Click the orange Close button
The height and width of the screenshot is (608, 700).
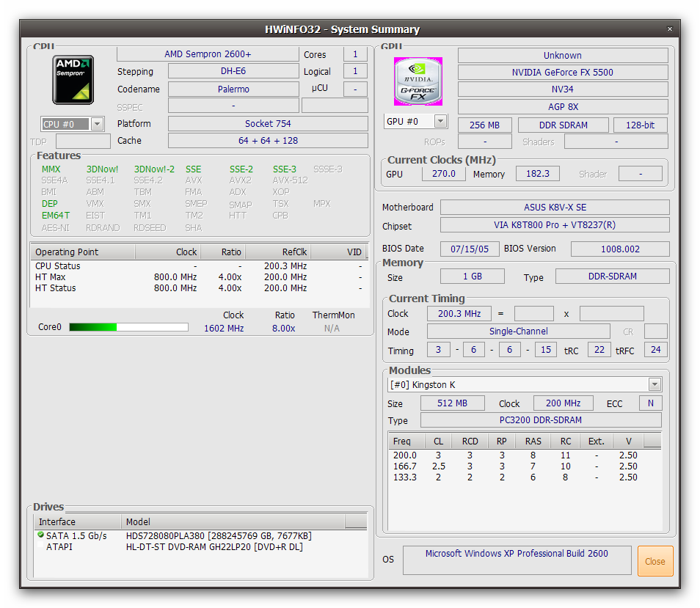[655, 561]
